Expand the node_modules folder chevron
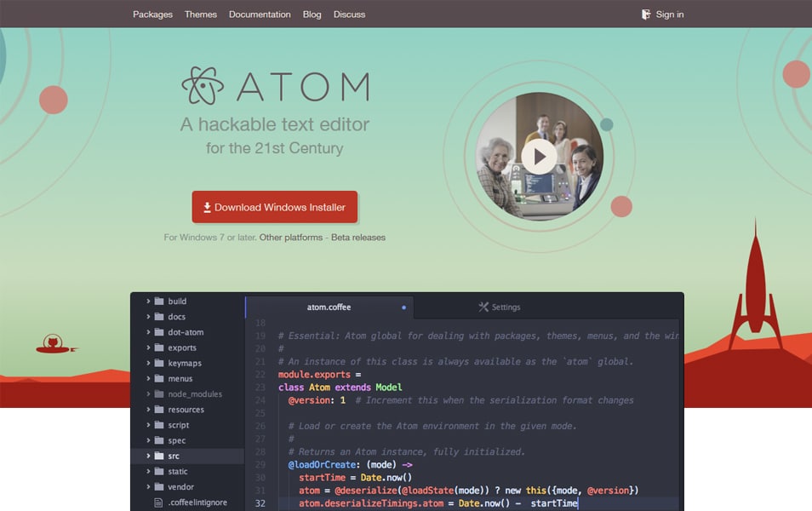 [x=148, y=394]
